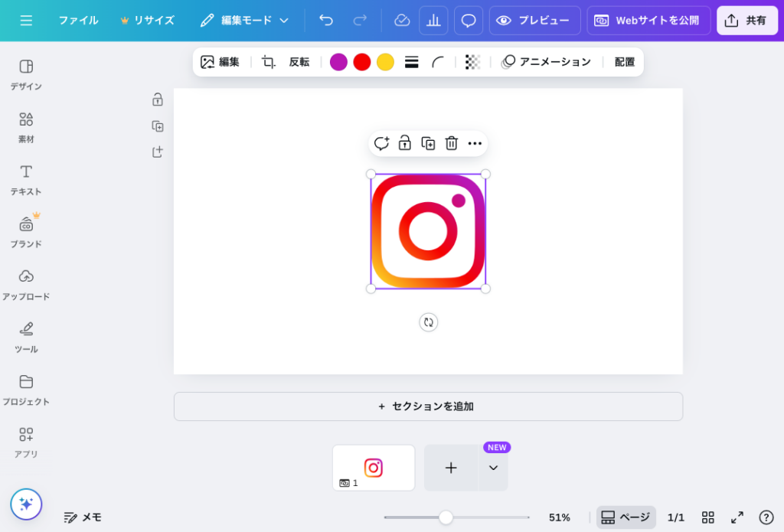Screen dimensions: 784x532
Task: Open the border style lines icon
Action: [x=411, y=62]
